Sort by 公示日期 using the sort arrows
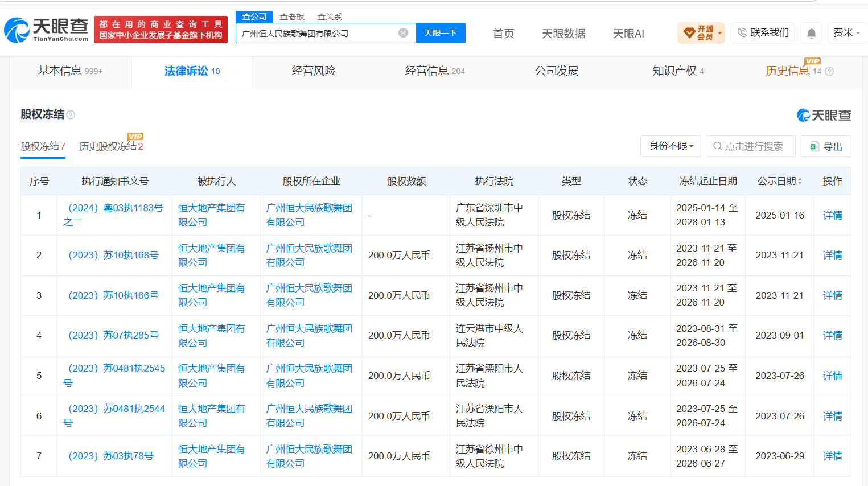 pos(800,181)
